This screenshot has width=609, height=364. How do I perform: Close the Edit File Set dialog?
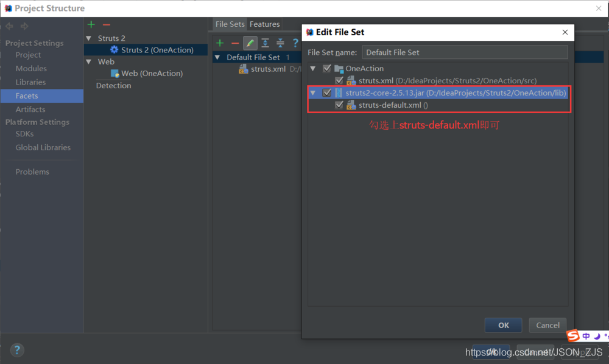click(x=565, y=32)
